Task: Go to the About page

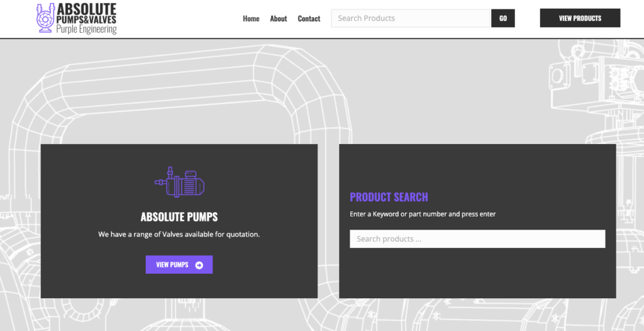Action: pos(279,18)
